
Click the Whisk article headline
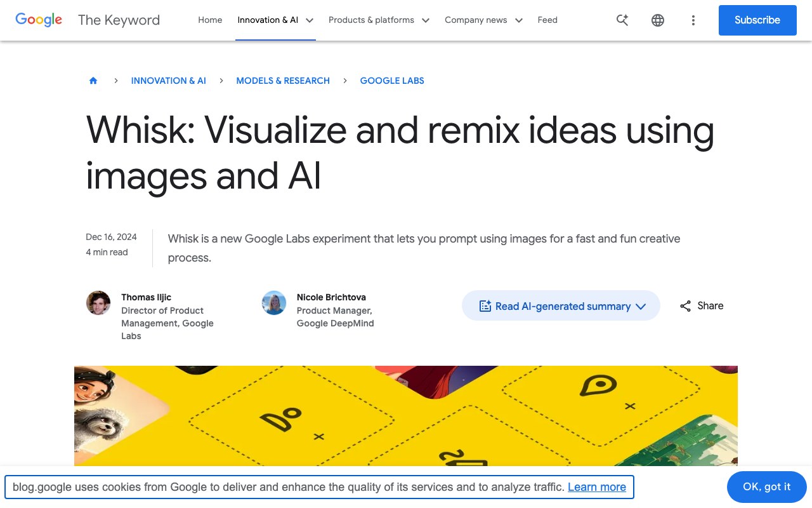400,152
